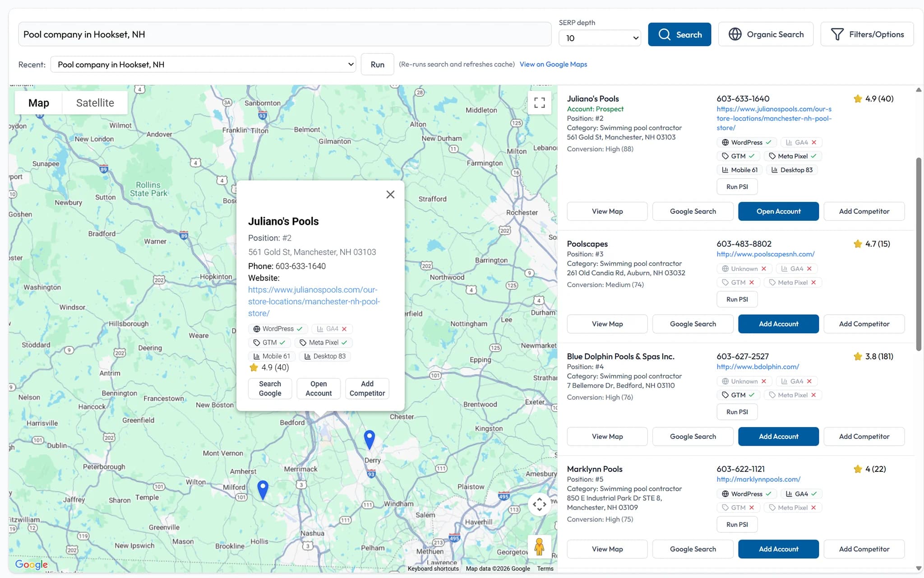
Task: Click the Pegman street view icon
Action: click(x=539, y=547)
